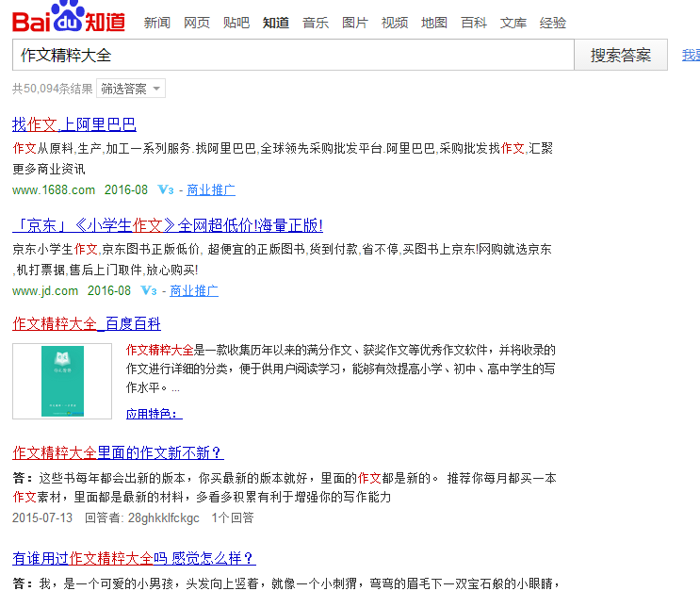The image size is (700, 591).
Task: Select the 知道 tab
Action: pos(275,23)
